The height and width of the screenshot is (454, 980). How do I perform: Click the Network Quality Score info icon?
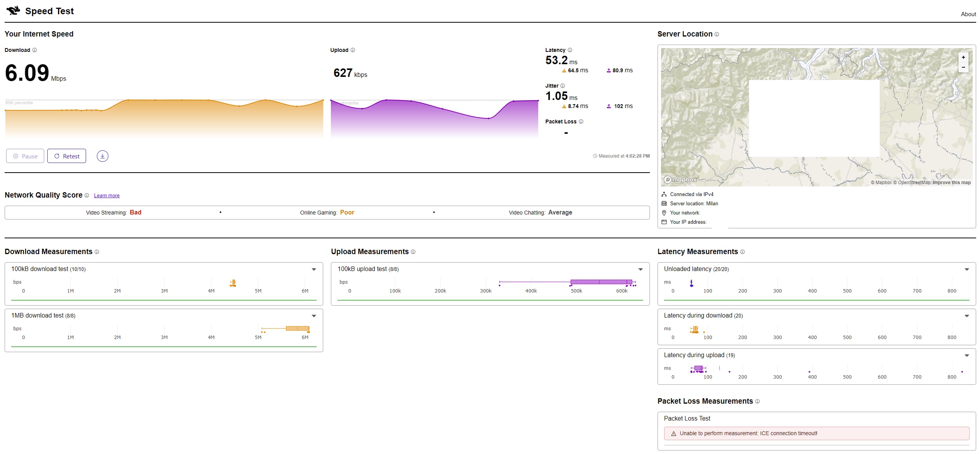pos(87,195)
